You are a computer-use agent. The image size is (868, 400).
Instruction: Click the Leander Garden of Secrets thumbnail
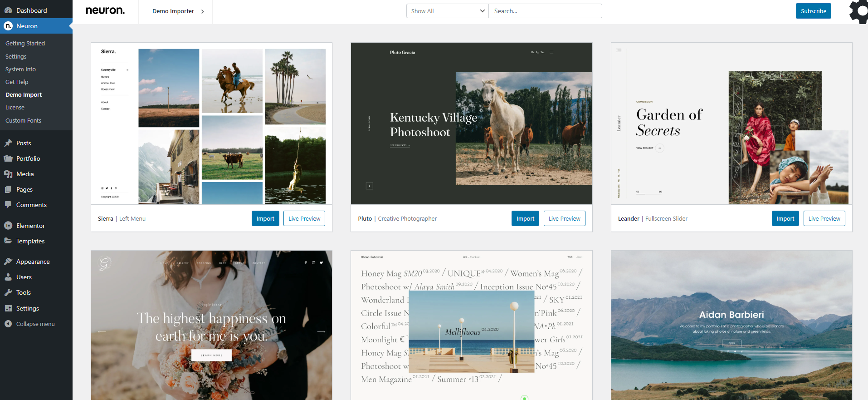(x=731, y=123)
